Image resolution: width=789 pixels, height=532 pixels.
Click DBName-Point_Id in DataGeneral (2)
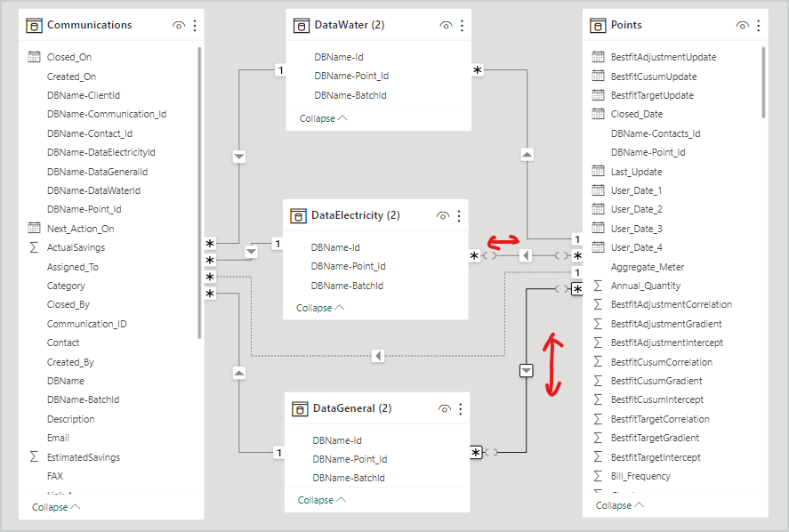coord(350,459)
